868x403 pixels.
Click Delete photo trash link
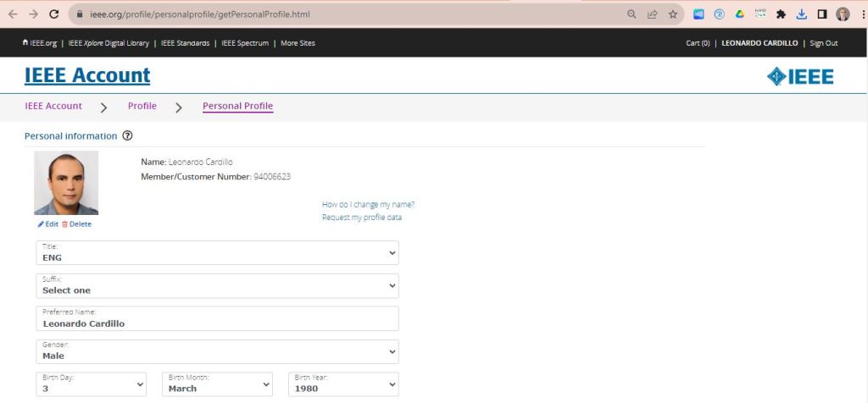pyautogui.click(x=76, y=224)
